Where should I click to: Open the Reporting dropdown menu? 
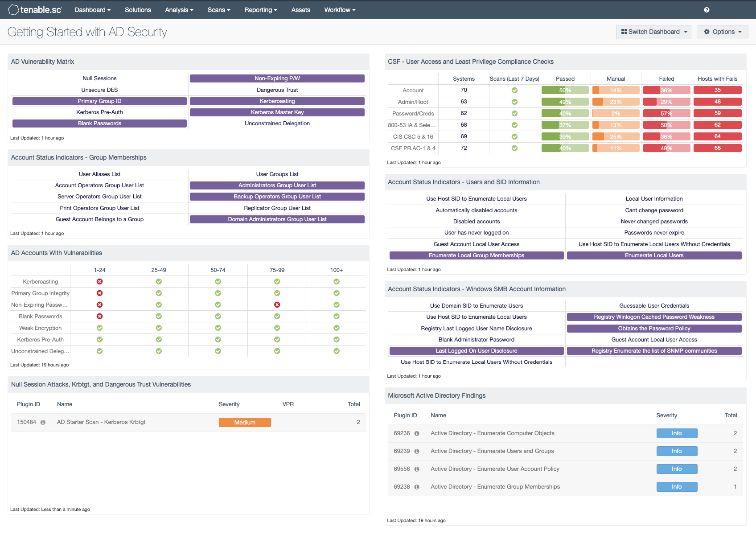261,10
